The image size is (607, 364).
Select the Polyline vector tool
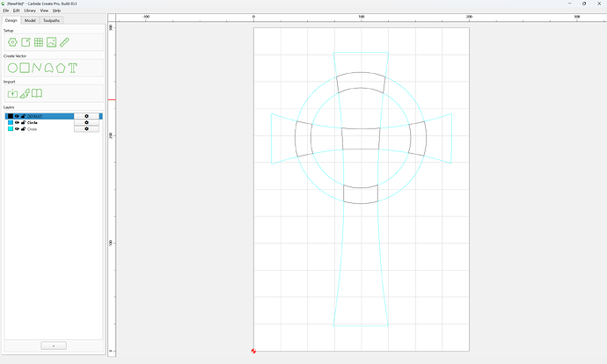click(37, 68)
